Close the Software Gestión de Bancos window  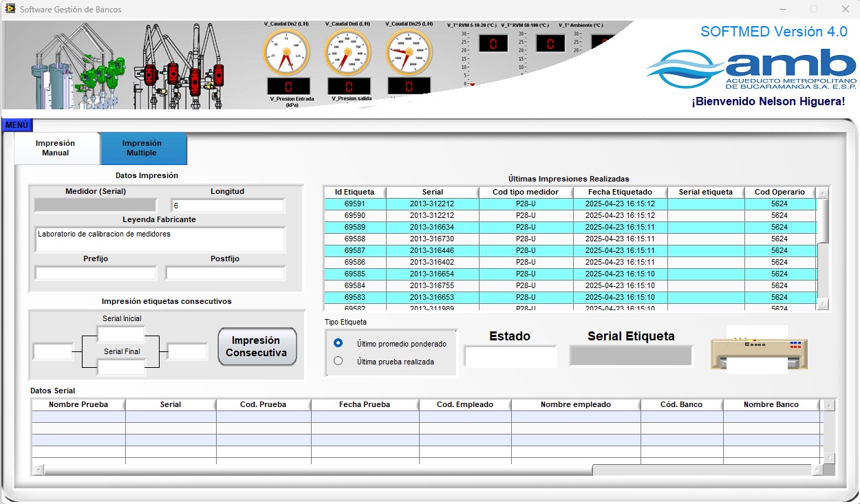845,9
